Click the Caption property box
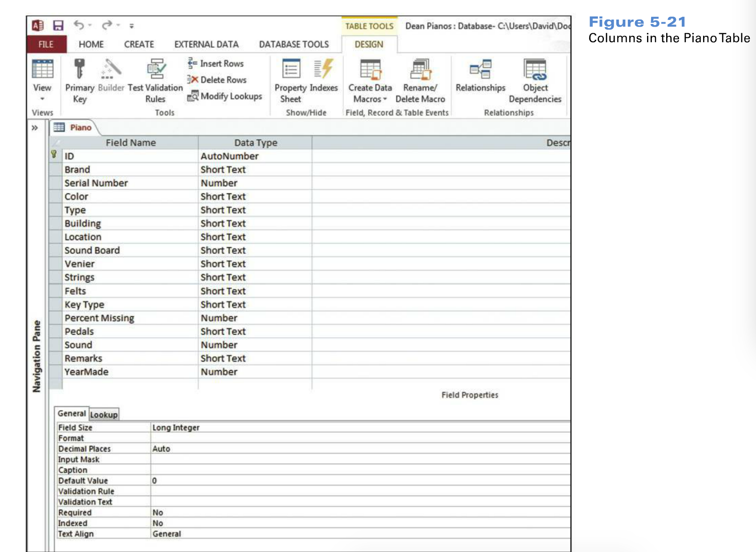The image size is (756, 552). [x=360, y=470]
